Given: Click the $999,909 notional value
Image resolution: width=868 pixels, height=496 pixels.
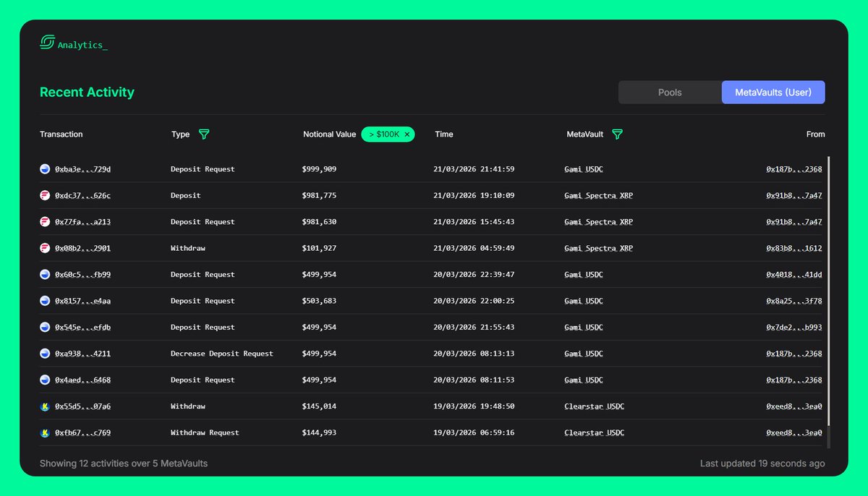Looking at the screenshot, I should (x=319, y=169).
